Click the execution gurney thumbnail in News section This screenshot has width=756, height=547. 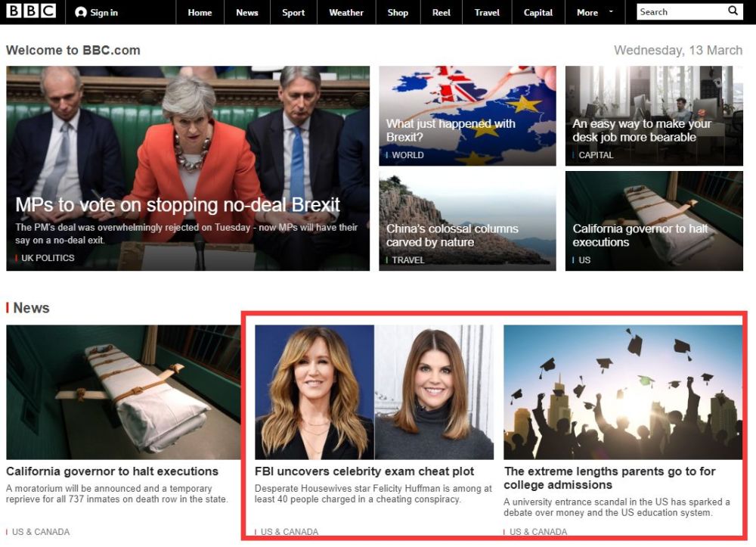coord(123,392)
